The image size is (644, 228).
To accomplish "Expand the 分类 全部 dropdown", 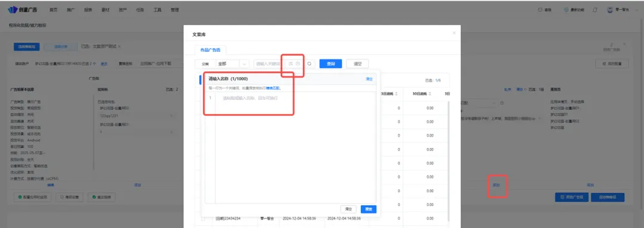I will 233,64.
